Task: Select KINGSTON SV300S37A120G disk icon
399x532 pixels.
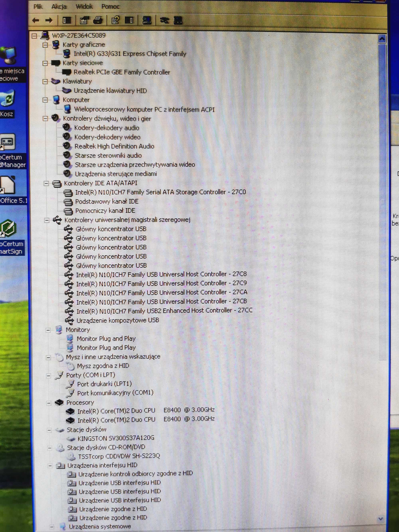Action: 71,439
